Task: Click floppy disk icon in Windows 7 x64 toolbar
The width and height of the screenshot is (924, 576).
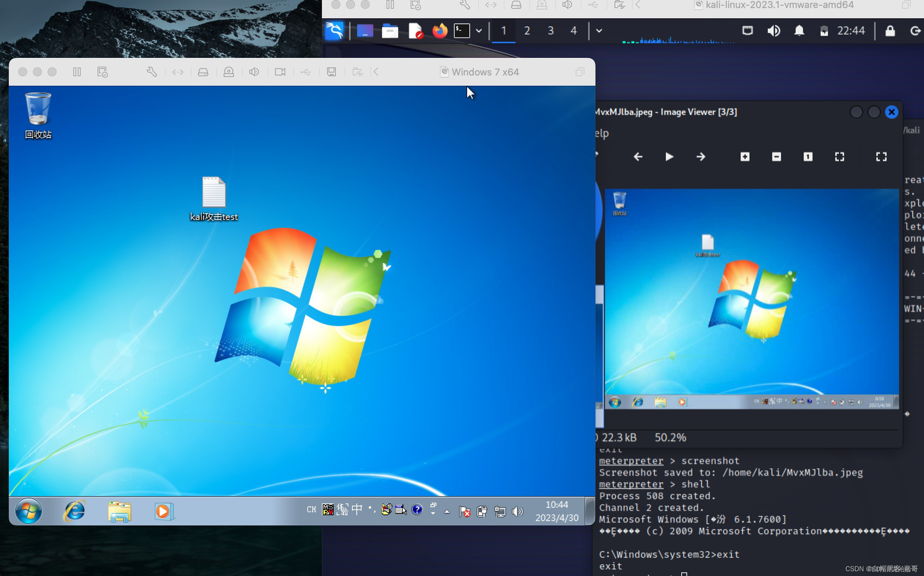Action: (x=331, y=72)
